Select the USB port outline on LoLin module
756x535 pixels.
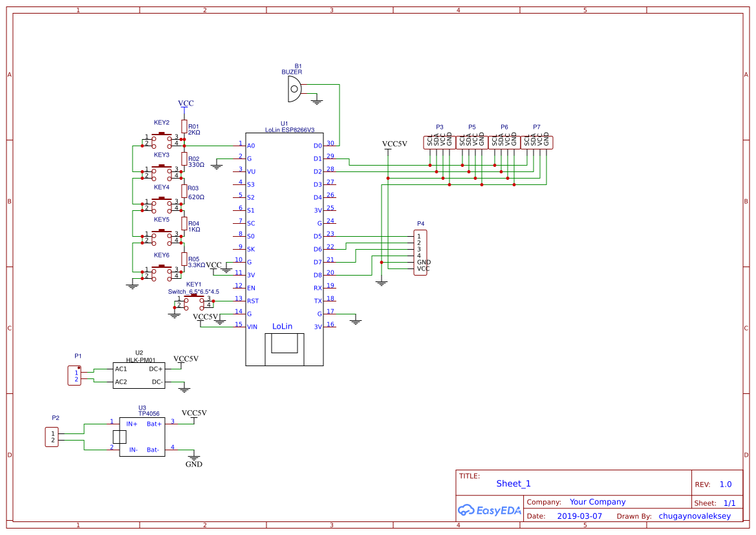pos(285,349)
